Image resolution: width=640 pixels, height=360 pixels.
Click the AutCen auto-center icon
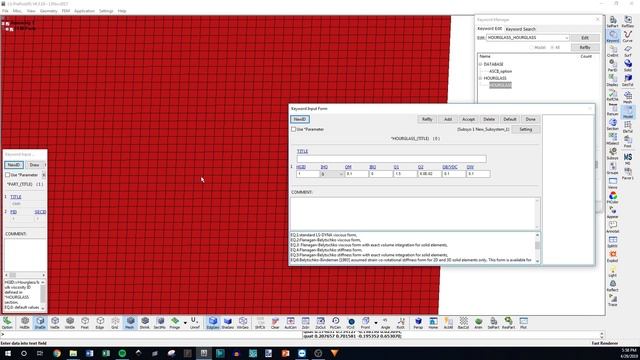pos(290,322)
